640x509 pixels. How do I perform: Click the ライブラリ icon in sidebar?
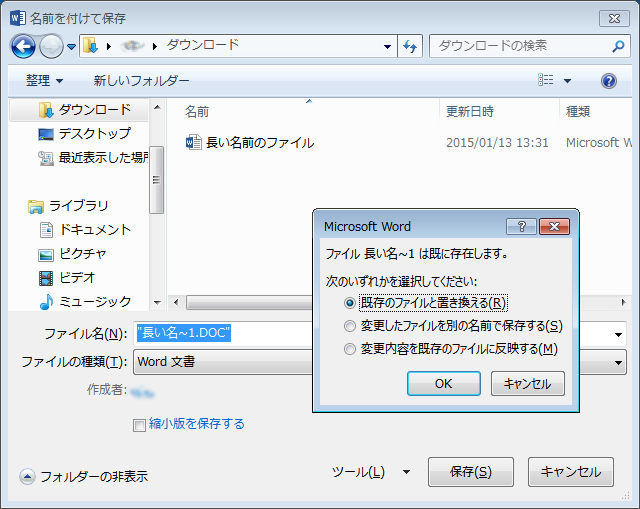point(36,207)
